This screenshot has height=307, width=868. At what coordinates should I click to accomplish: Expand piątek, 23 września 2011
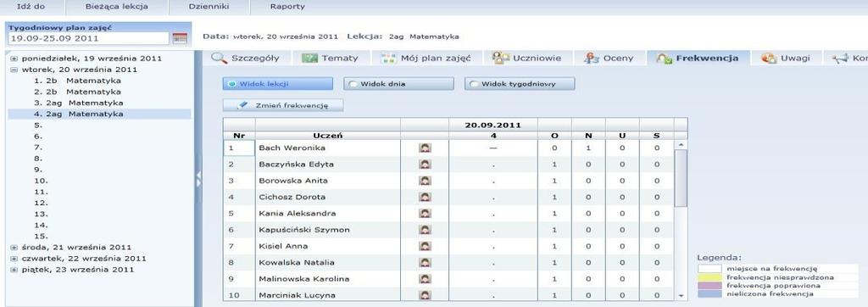click(x=14, y=270)
